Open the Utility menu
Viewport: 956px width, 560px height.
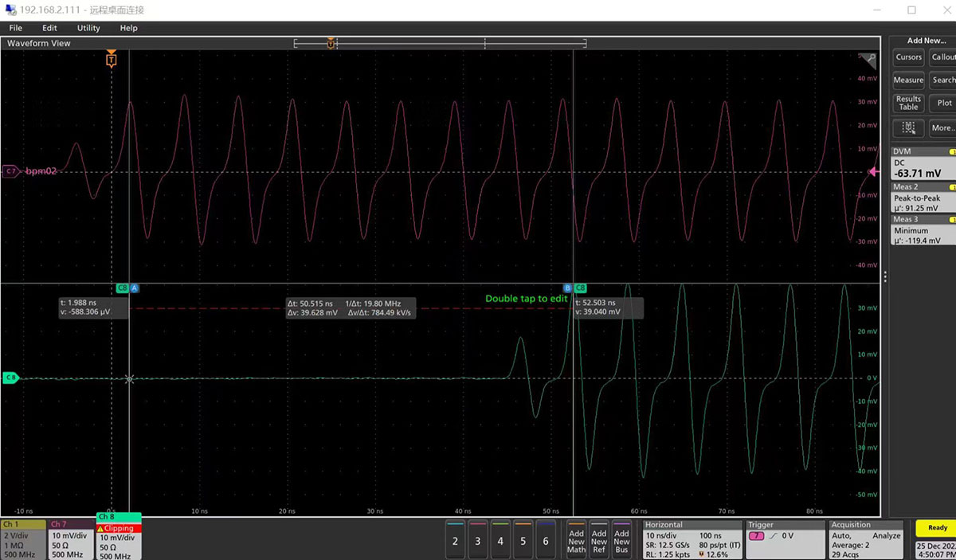point(88,28)
